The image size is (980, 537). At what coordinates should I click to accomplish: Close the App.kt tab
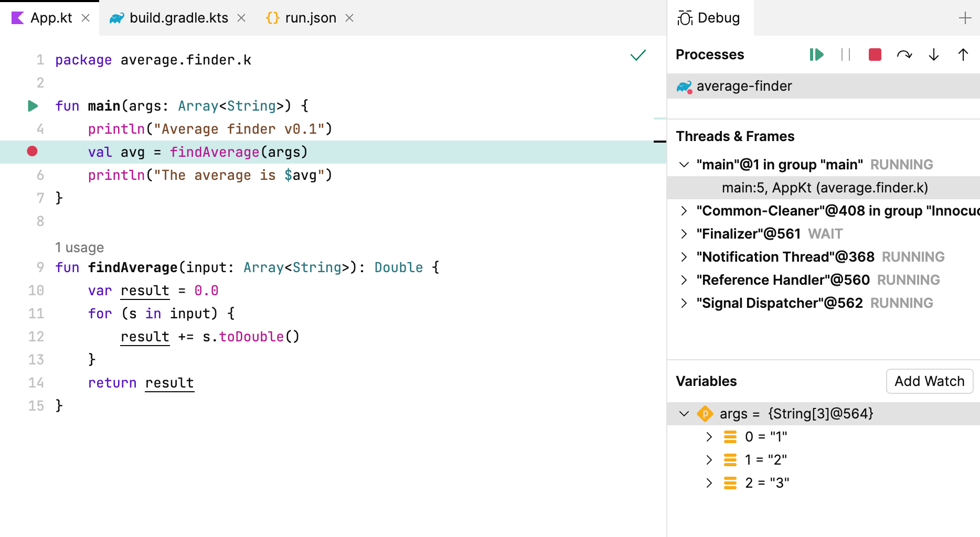click(86, 17)
